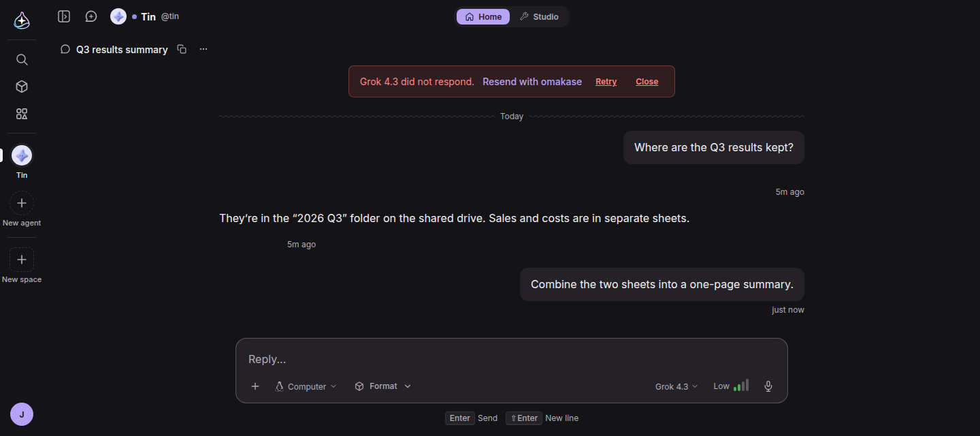
Task: Switch to the Studio tab
Action: (x=539, y=16)
